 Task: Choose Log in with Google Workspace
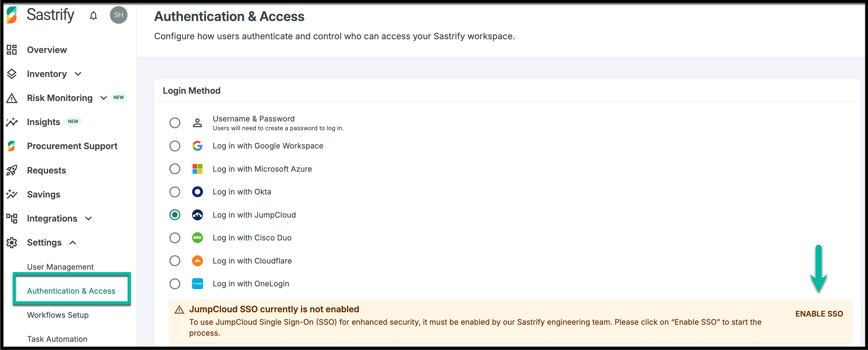(175, 146)
